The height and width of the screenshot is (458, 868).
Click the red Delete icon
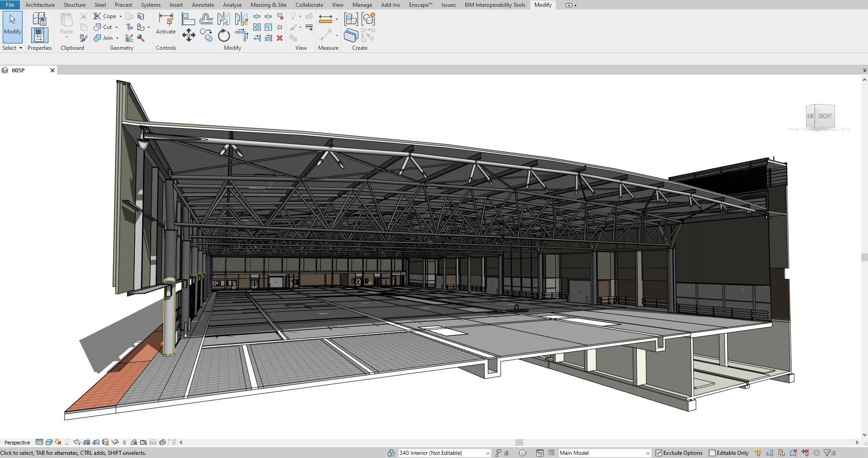tap(280, 38)
